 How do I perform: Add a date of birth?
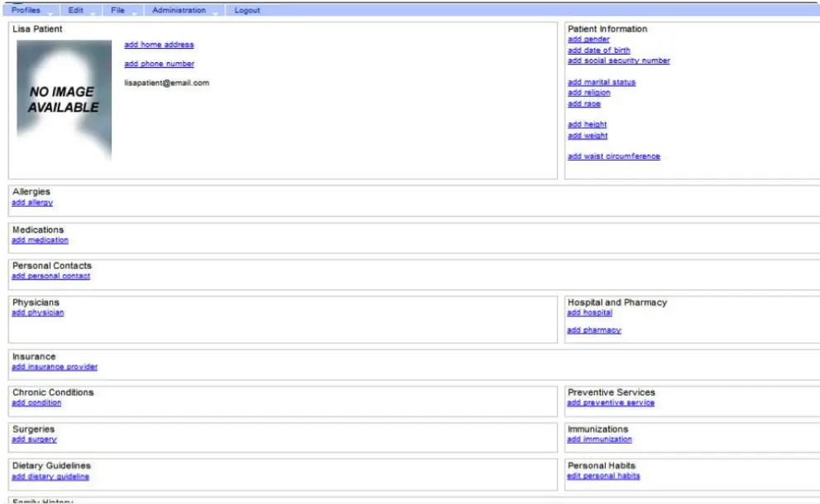[x=597, y=50]
